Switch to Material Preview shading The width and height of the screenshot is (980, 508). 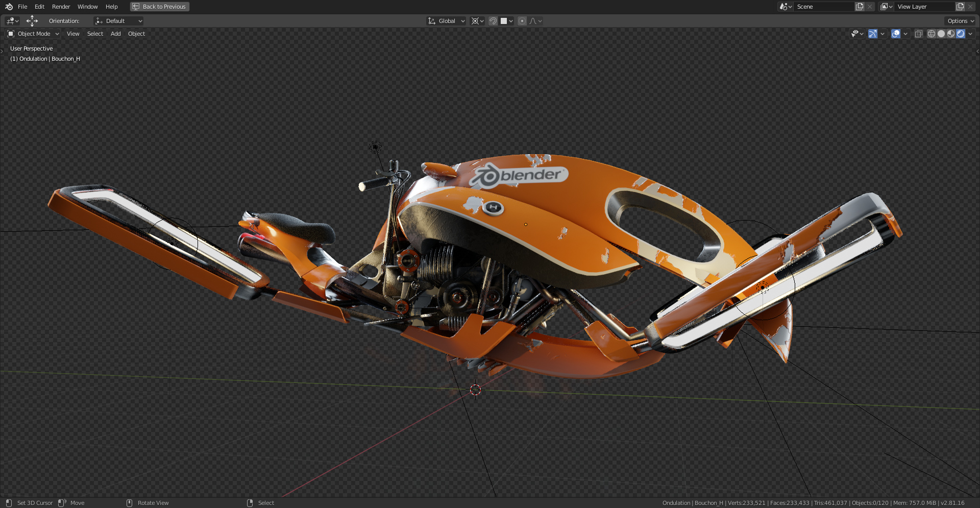(951, 34)
